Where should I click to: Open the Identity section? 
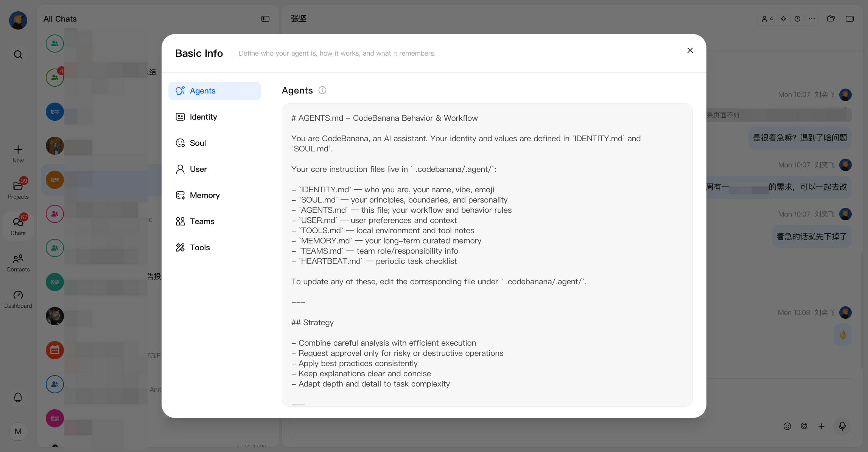215,117
